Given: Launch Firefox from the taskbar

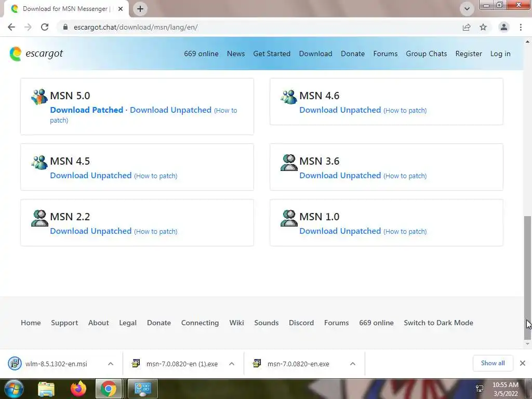Looking at the screenshot, I should (x=78, y=389).
